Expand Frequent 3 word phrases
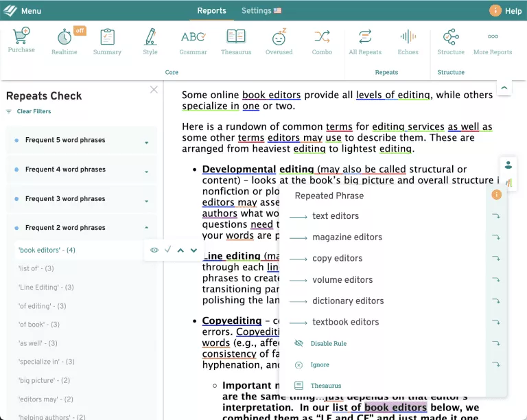The image size is (527, 420). (82, 199)
